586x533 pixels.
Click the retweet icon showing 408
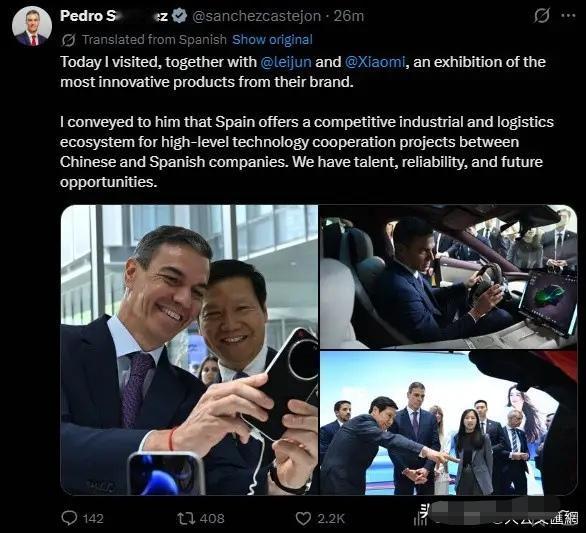click(185, 518)
